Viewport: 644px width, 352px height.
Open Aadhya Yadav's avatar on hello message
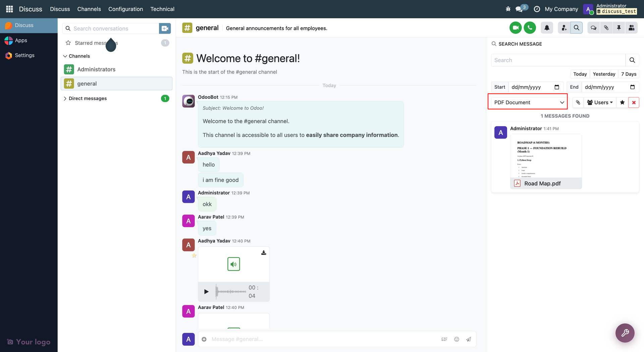189,157
